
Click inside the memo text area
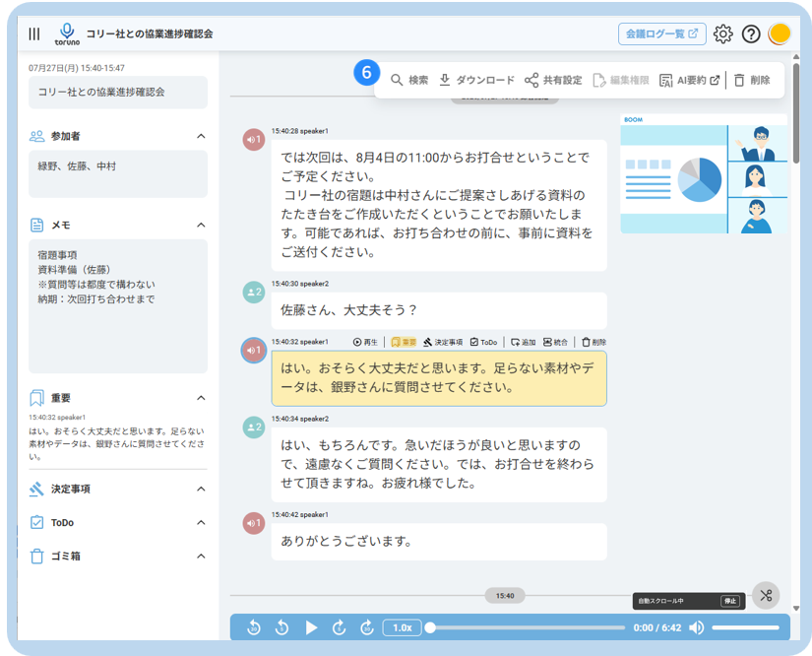click(118, 306)
